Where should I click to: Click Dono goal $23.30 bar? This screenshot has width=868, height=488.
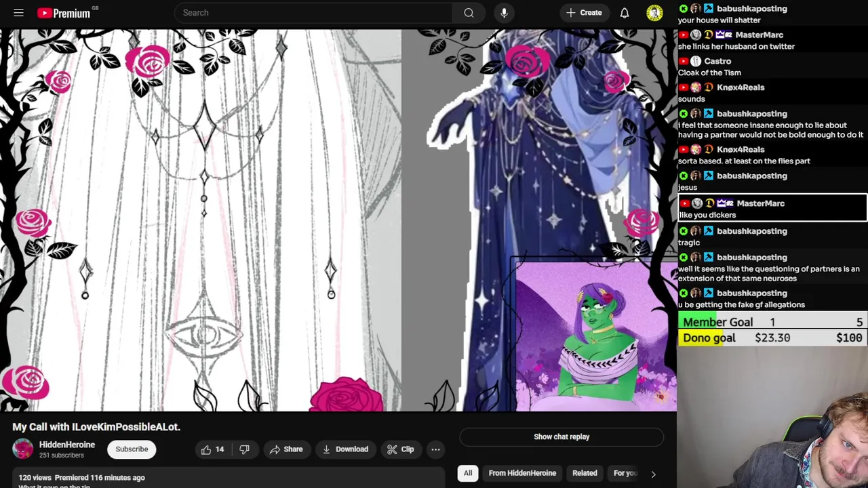(x=772, y=338)
